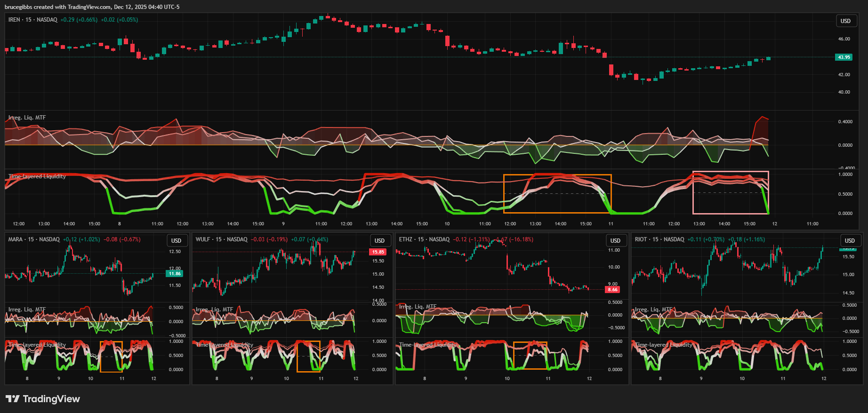Image resolution: width=868 pixels, height=413 pixels.
Task: Click Time-layered Liquidity label in the IREN pane
Action: tap(37, 176)
